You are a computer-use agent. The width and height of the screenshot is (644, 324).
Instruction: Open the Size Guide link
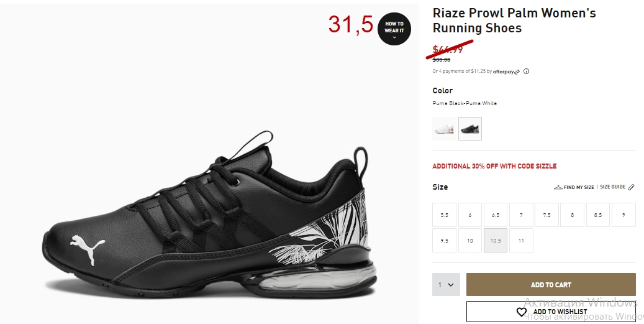[612, 187]
